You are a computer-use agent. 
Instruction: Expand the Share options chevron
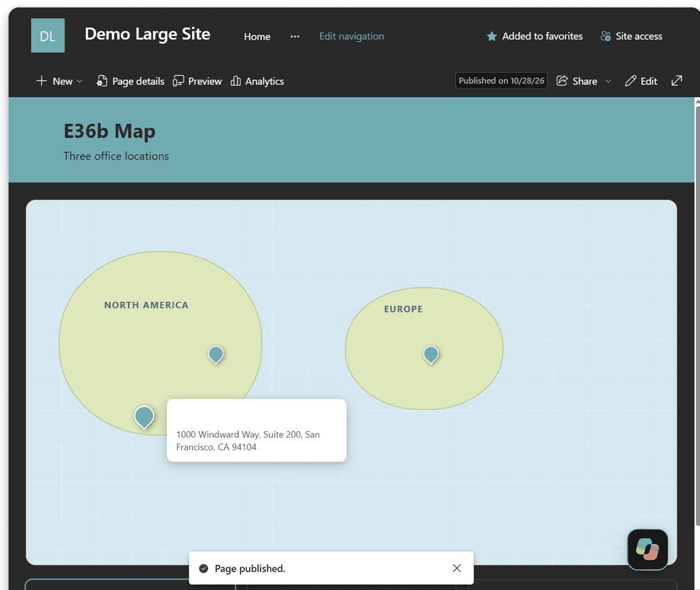click(x=608, y=81)
